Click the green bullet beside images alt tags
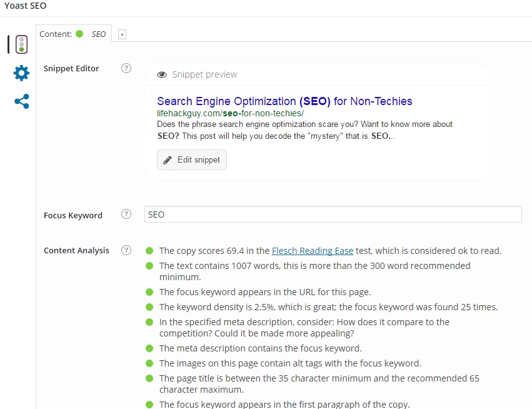Screen dimensions: 532x409 click(149, 363)
